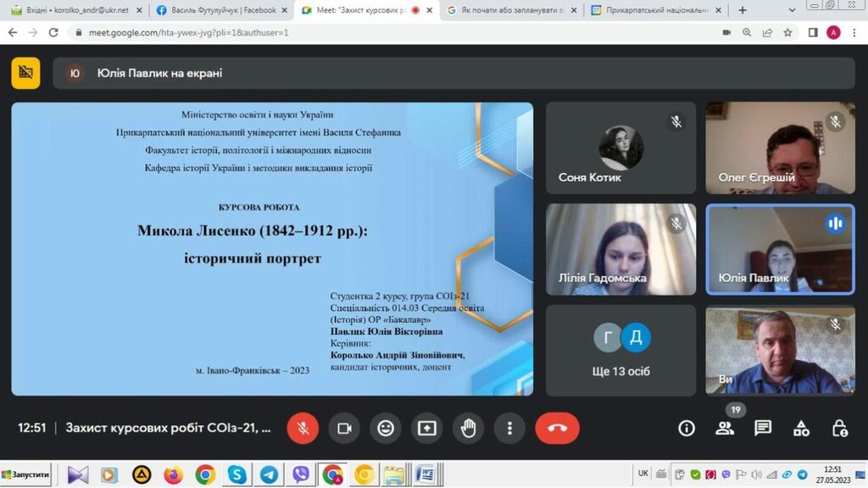This screenshot has height=488, width=868.
Task: Unmute the microphone in the call bar
Action: 303,428
